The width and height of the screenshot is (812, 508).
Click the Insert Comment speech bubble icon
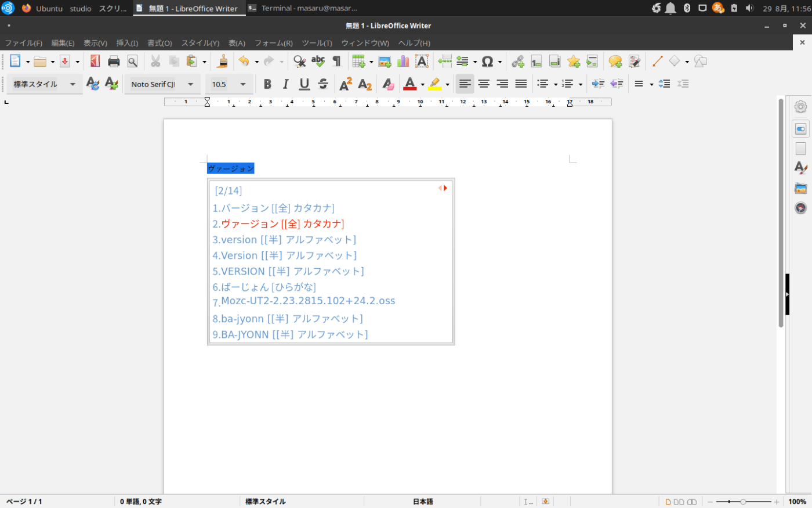click(615, 61)
